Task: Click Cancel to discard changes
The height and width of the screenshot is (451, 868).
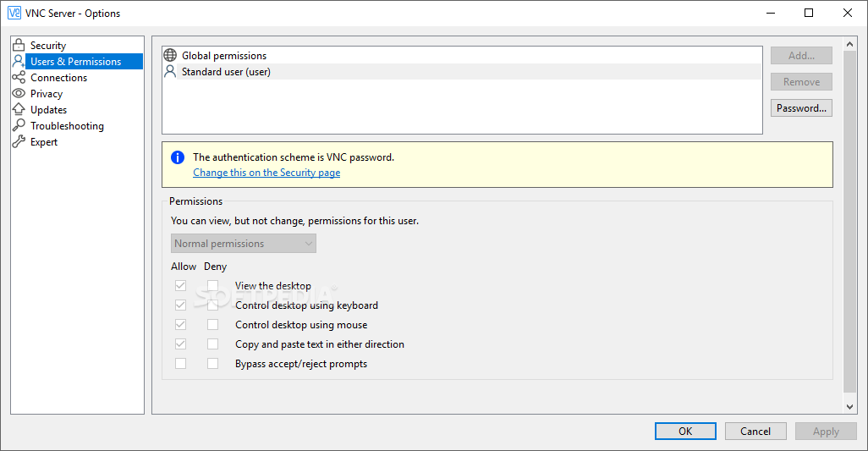Action: coord(755,432)
